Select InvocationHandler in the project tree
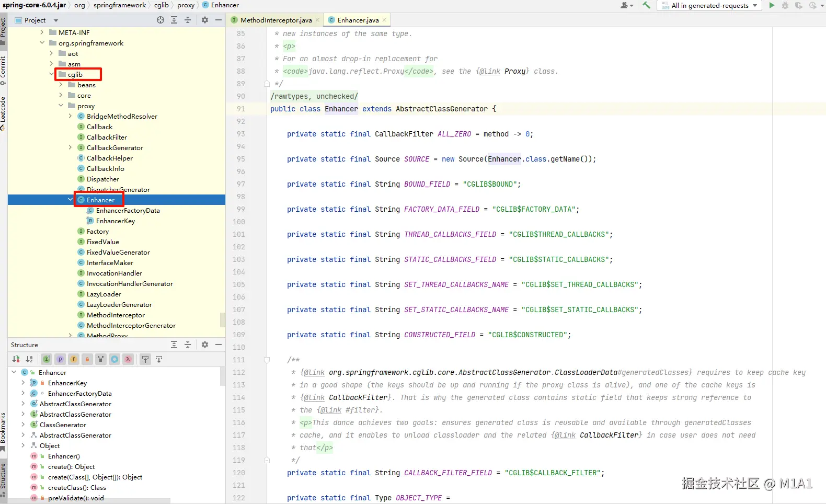This screenshot has height=504, width=826. [114, 273]
